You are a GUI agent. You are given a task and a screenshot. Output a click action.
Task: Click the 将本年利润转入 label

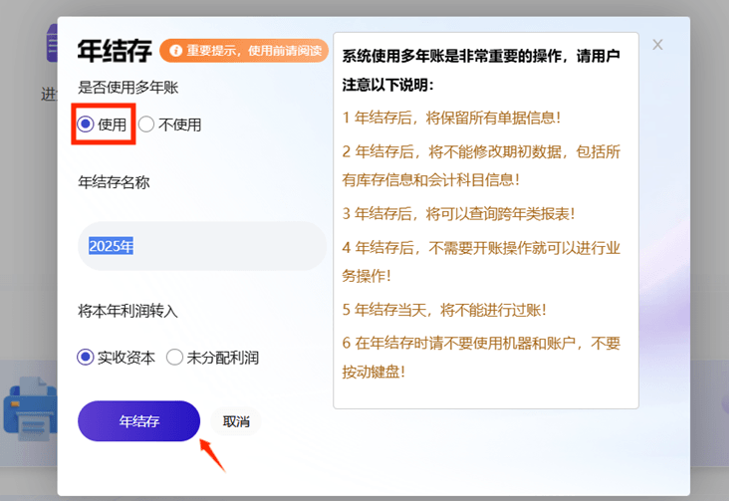click(x=128, y=311)
